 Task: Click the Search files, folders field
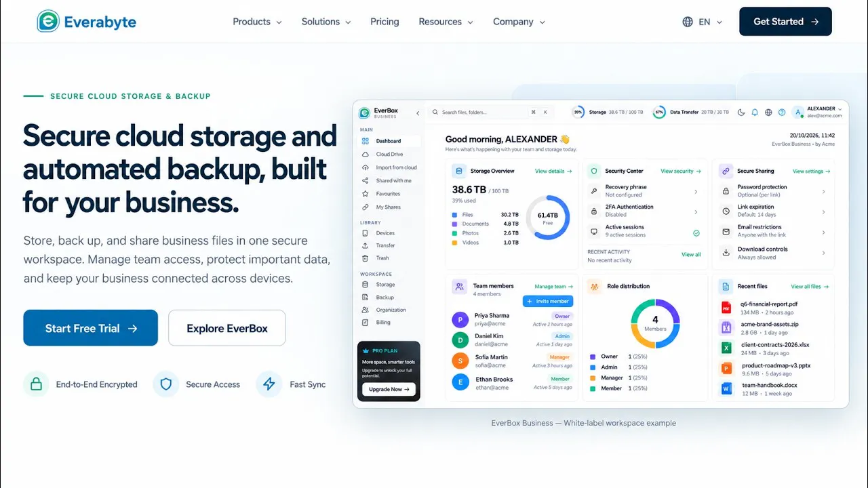[x=491, y=113]
